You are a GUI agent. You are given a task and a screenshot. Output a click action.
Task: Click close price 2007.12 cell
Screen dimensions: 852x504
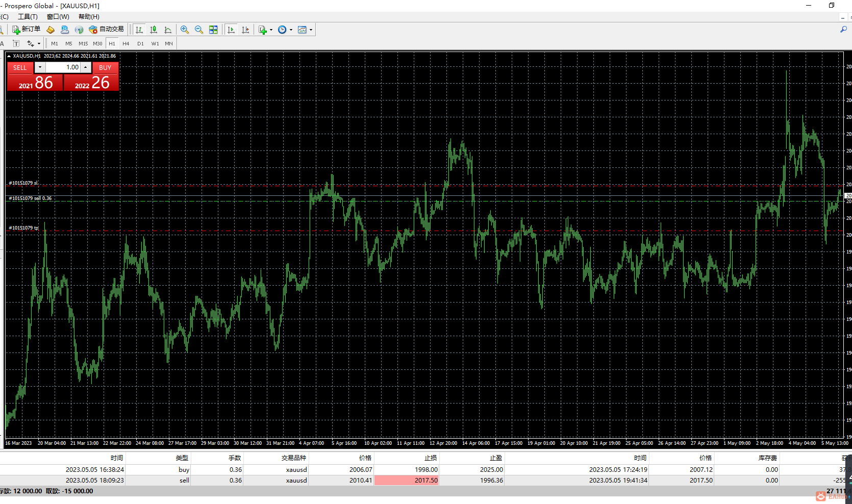701,470
